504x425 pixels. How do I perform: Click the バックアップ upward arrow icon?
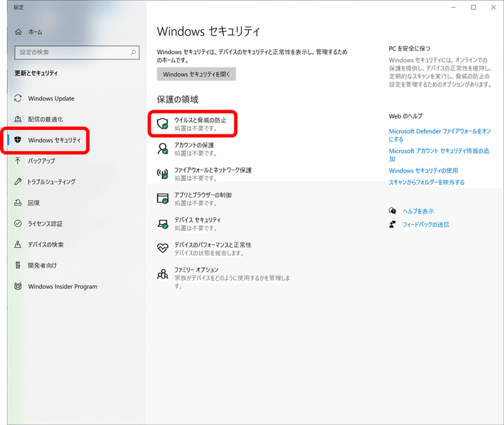coord(18,161)
